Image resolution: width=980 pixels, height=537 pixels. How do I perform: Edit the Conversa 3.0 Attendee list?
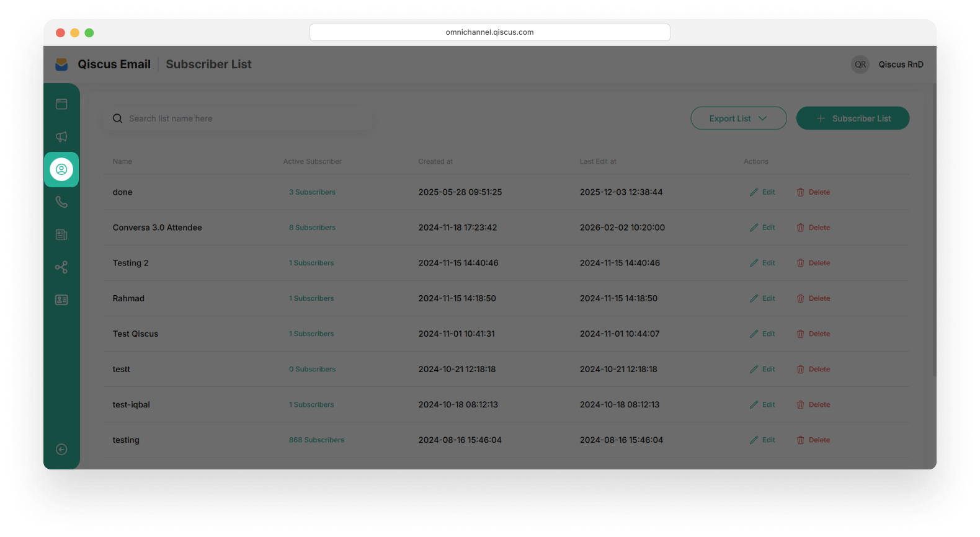[762, 228]
